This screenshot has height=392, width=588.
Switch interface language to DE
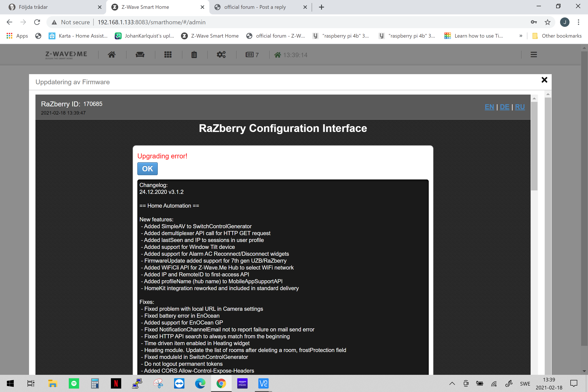coord(504,107)
